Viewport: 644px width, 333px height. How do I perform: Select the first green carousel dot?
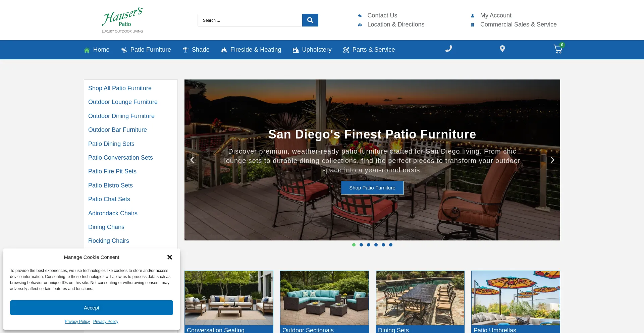354,245
